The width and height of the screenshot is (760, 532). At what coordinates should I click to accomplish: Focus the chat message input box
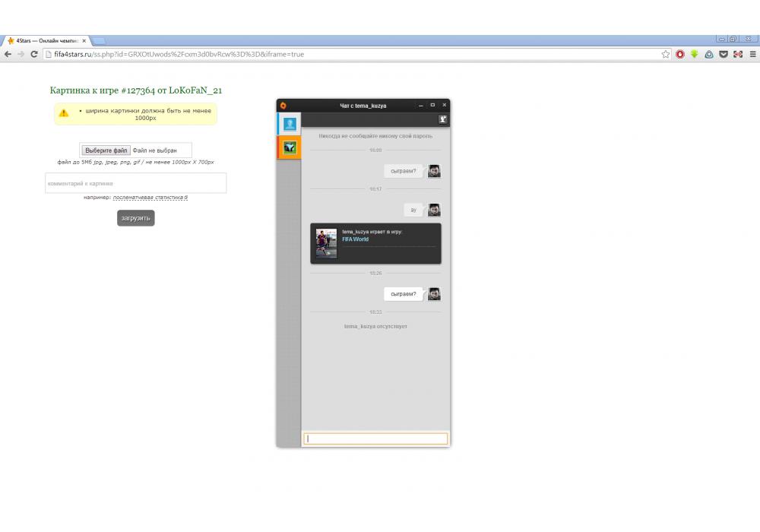coord(375,439)
